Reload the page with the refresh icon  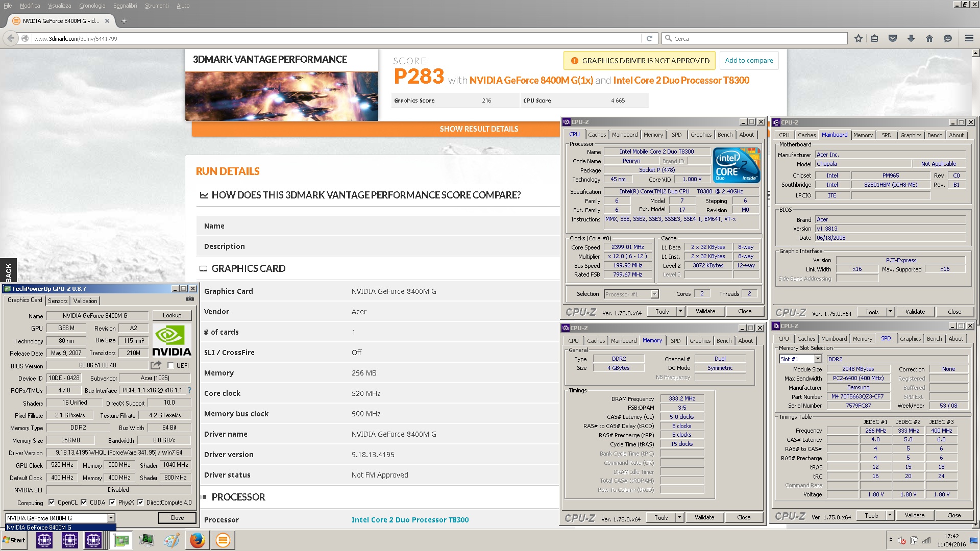(x=649, y=38)
